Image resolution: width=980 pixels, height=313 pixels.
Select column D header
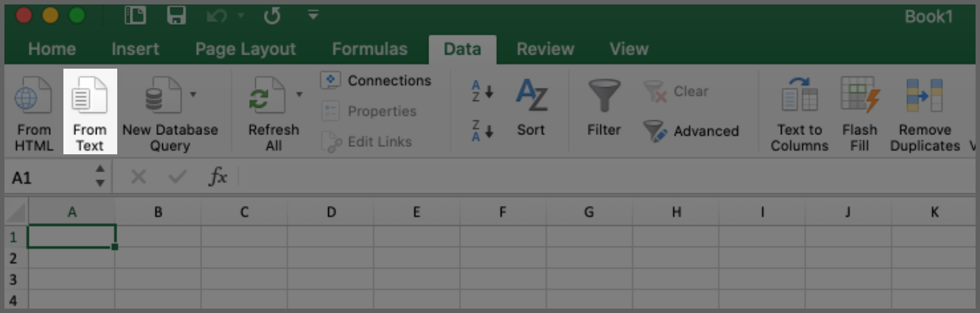(x=330, y=213)
